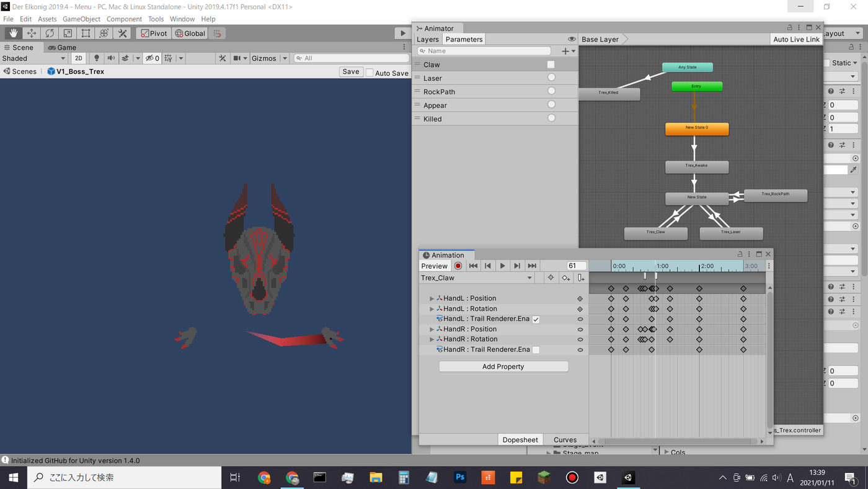Switch to the Game tab

click(x=62, y=47)
